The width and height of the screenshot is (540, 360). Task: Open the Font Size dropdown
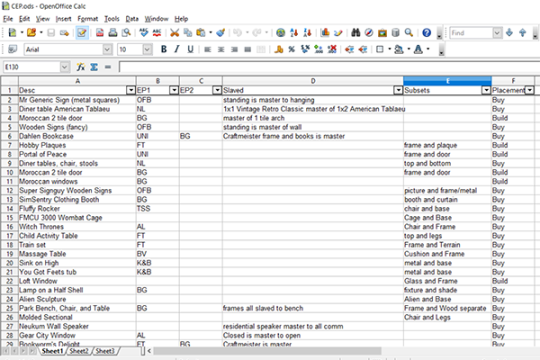pos(147,49)
